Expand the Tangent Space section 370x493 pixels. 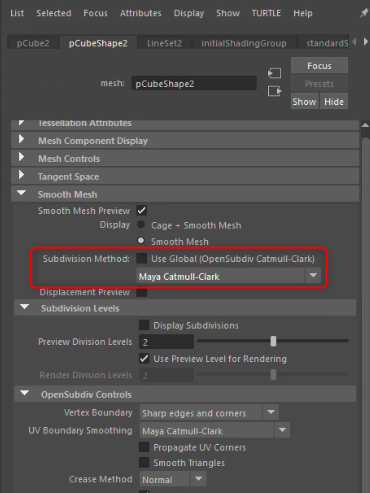click(x=185, y=176)
